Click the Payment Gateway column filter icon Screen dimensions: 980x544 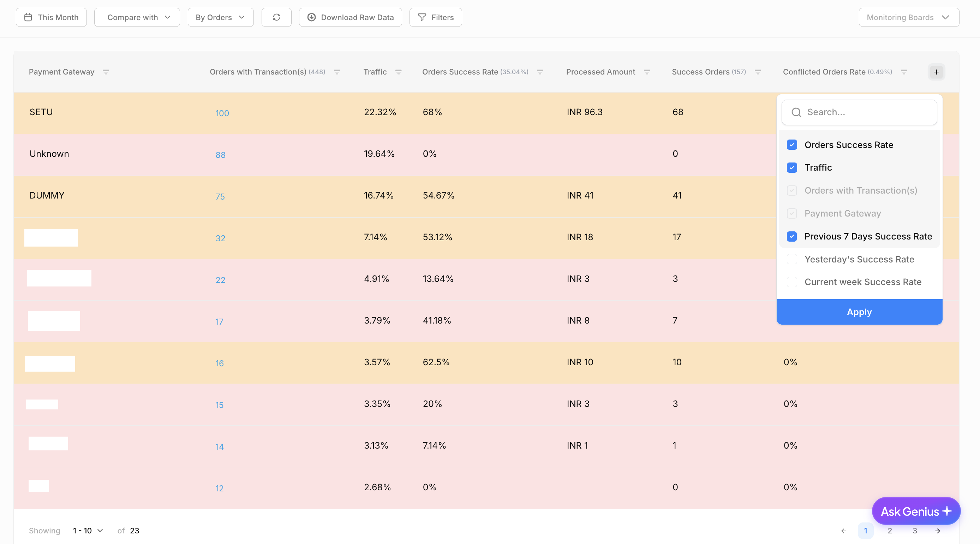coord(106,72)
